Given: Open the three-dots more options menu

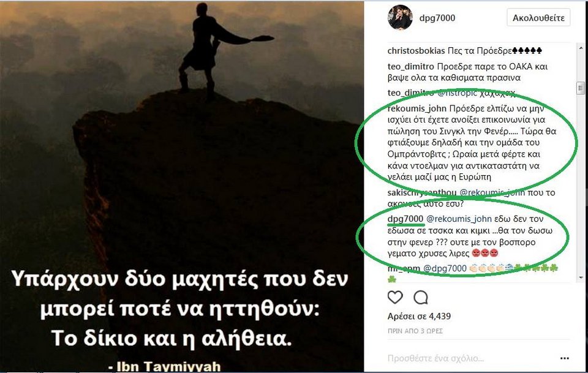Looking at the screenshot, I should (564, 358).
